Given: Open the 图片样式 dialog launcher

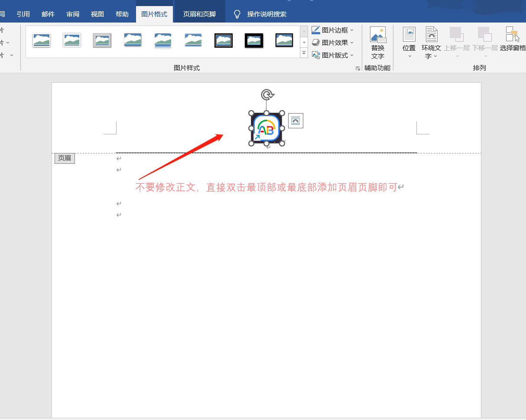Looking at the screenshot, I should [357, 68].
